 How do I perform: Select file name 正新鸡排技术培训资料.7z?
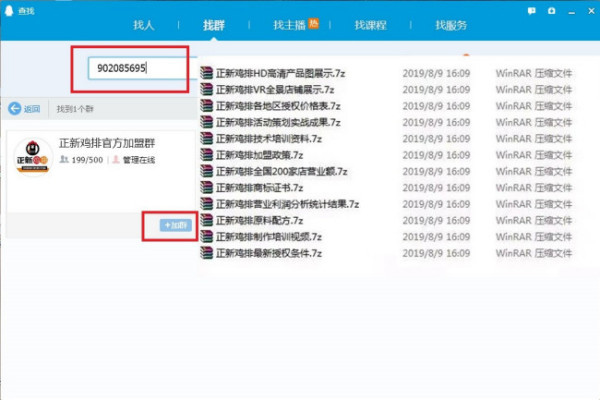coord(269,139)
